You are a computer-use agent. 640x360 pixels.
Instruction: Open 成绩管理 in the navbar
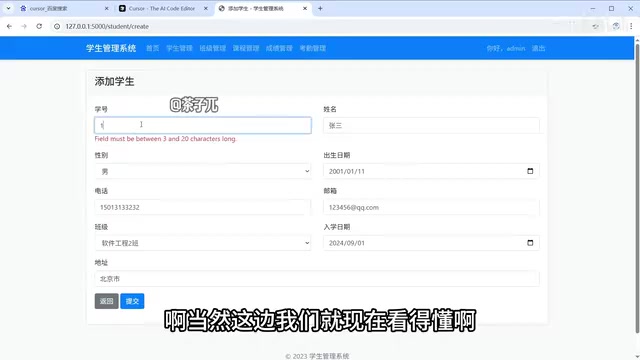pos(279,48)
